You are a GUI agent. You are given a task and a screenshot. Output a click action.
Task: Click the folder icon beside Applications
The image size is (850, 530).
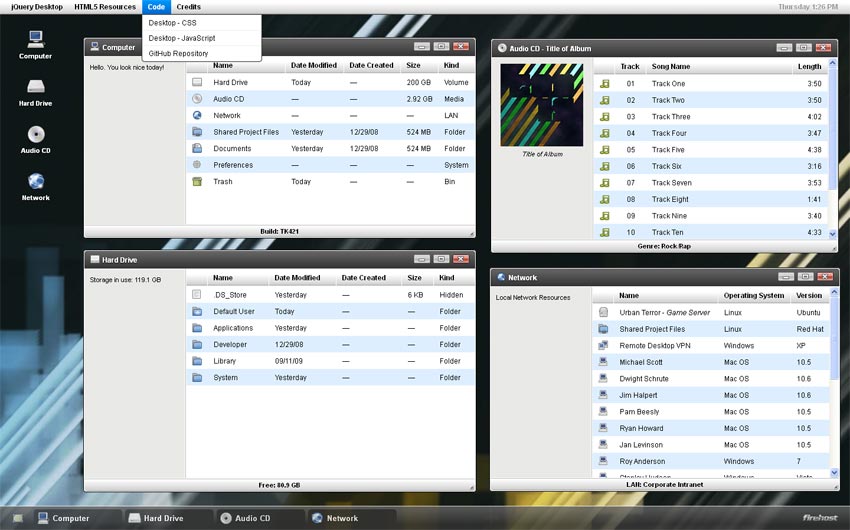197,328
